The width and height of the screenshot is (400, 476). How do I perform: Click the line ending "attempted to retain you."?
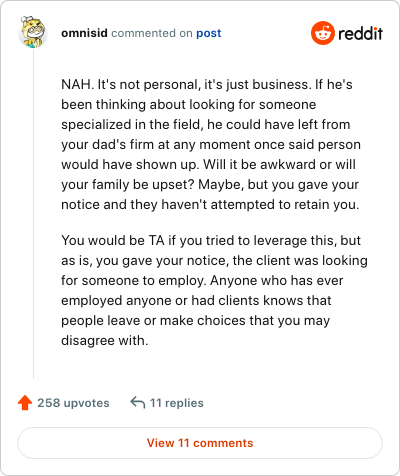(210, 204)
